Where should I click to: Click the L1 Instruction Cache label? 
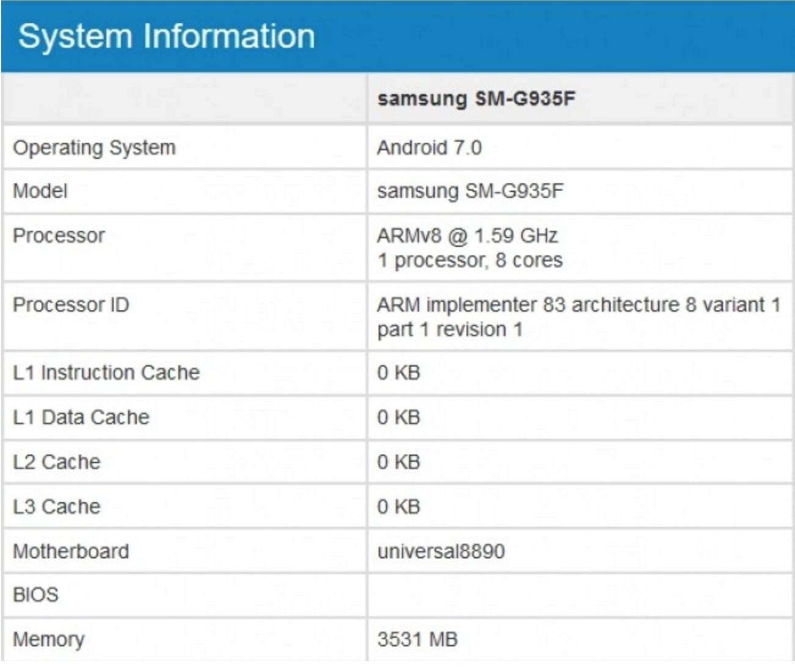coord(106,373)
